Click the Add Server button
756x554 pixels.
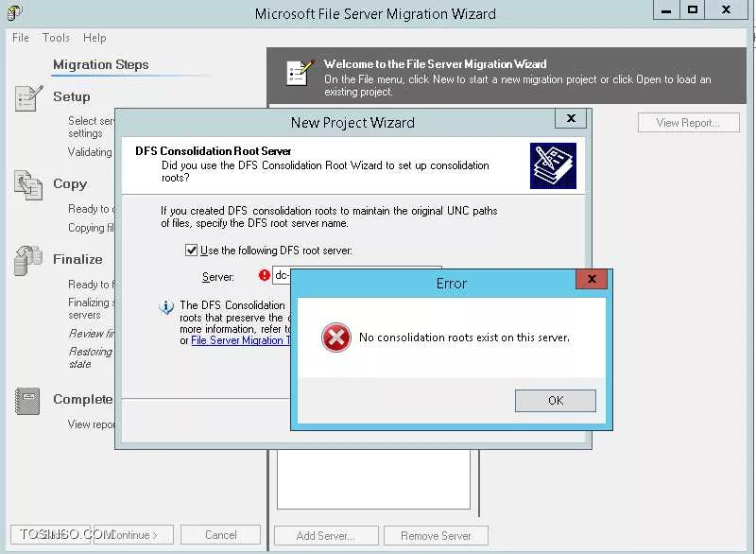point(326,536)
